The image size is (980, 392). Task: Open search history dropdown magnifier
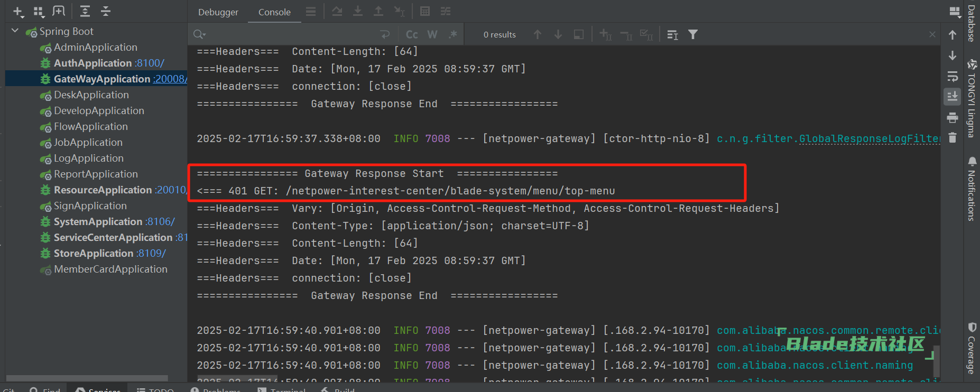coord(199,34)
